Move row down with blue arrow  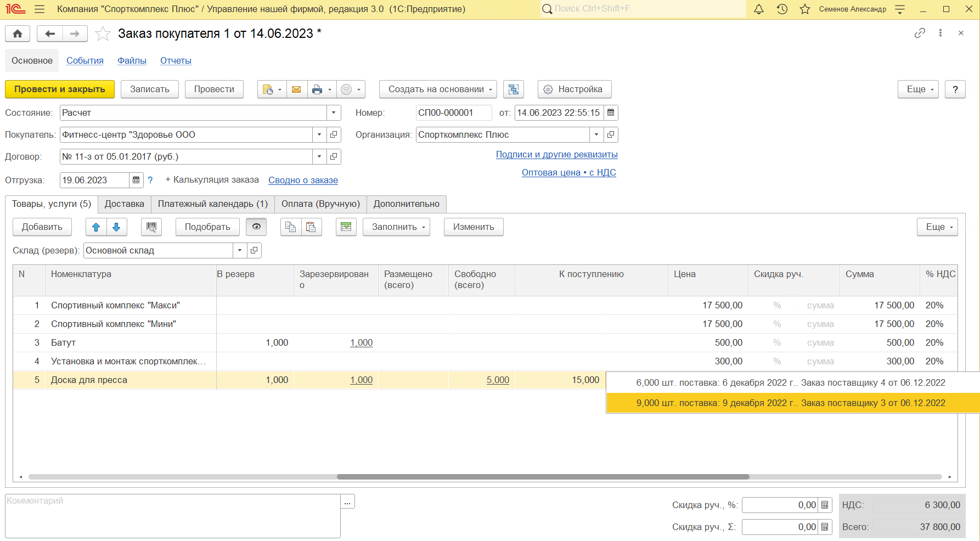coord(116,227)
